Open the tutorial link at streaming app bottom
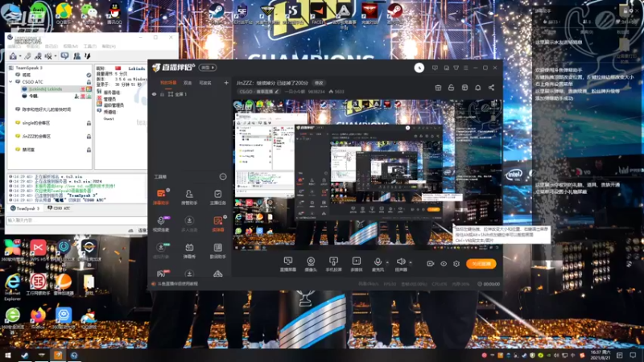The height and width of the screenshot is (362, 644). point(177,284)
